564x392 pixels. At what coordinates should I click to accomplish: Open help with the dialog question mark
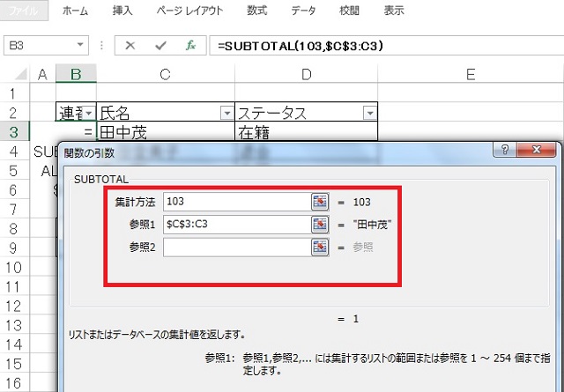click(x=506, y=152)
